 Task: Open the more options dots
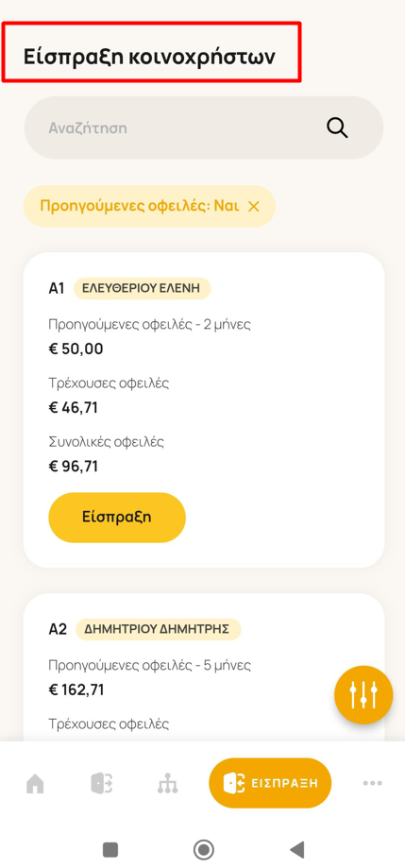372,783
